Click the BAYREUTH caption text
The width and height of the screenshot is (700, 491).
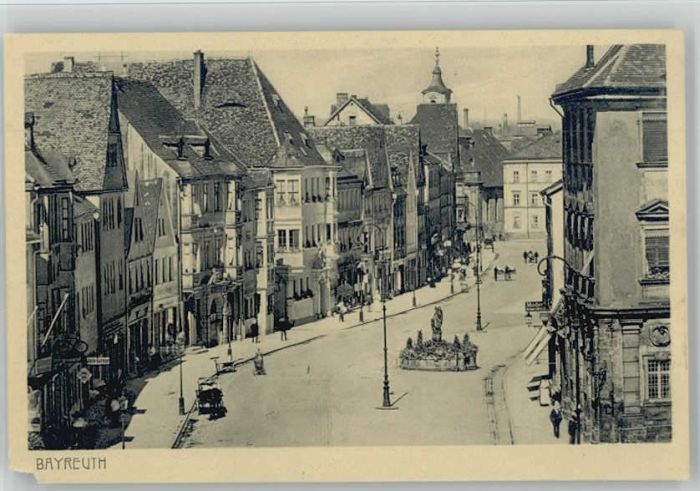point(71,463)
